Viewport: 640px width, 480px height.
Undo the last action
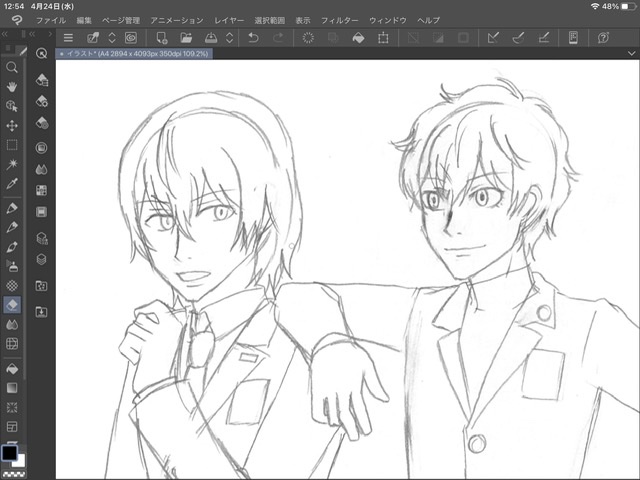pos(253,38)
